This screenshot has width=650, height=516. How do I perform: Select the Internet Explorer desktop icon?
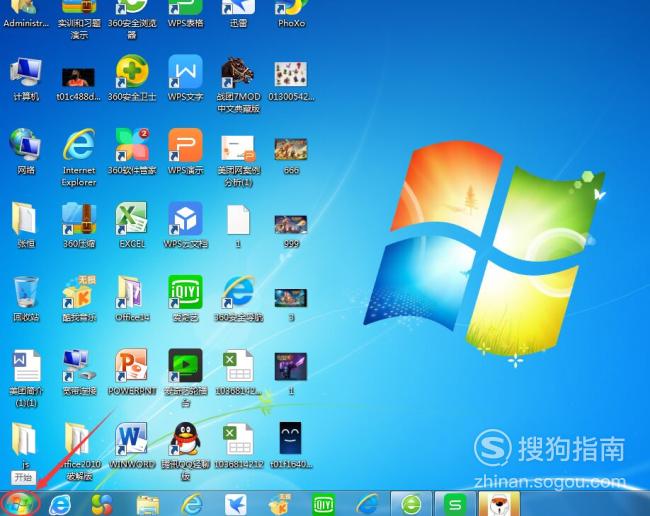[79, 157]
